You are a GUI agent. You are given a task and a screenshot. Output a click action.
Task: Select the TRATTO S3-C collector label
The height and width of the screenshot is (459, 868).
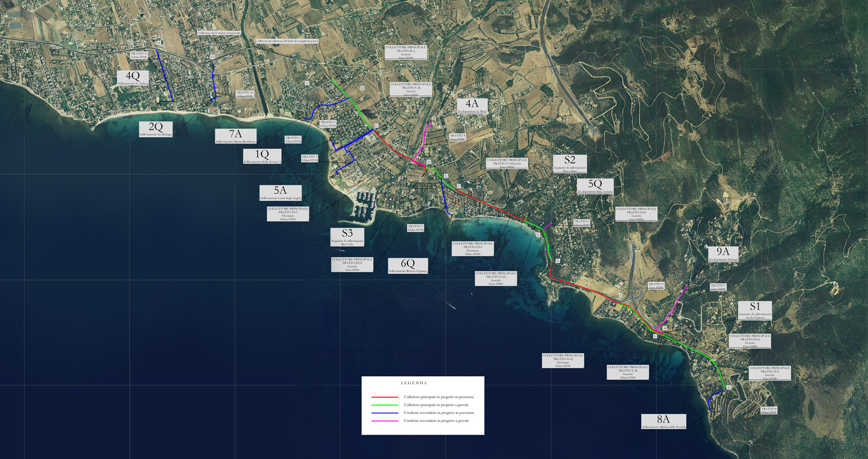(288, 214)
